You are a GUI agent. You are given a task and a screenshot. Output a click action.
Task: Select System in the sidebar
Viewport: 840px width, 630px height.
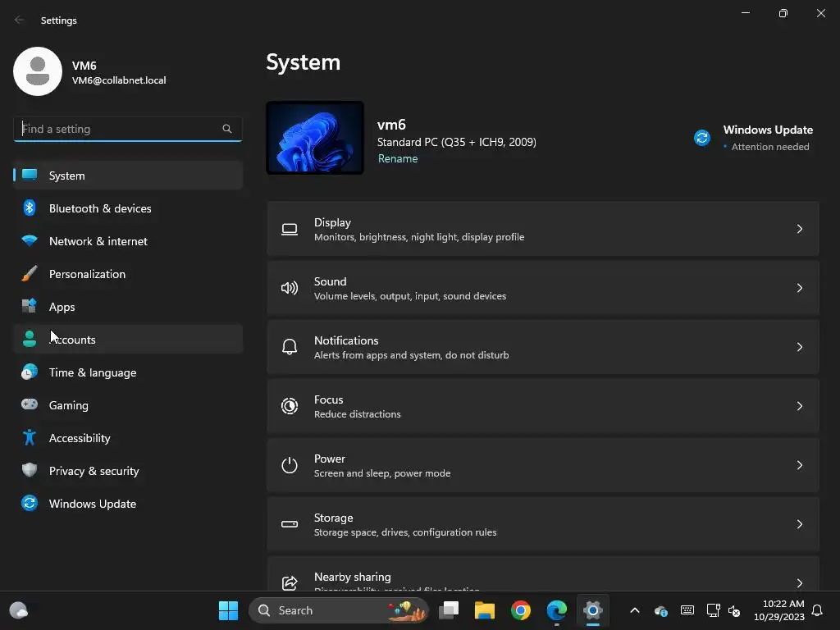point(128,176)
